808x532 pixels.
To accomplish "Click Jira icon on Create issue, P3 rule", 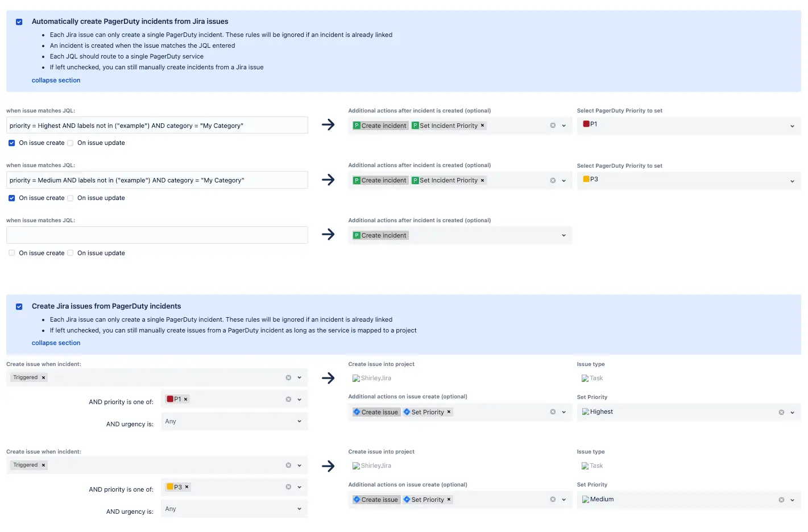I will (357, 499).
